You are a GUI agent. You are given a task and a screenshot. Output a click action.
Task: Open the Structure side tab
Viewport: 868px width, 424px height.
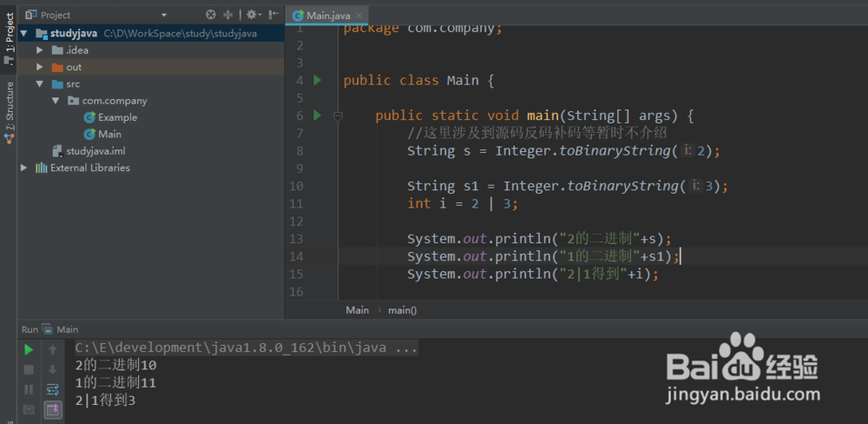9,112
